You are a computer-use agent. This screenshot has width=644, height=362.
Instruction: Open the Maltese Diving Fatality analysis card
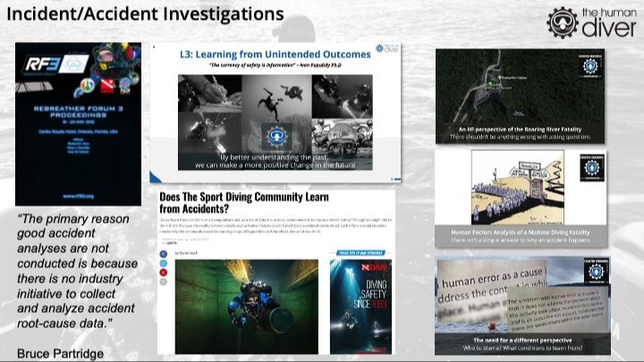521,198
